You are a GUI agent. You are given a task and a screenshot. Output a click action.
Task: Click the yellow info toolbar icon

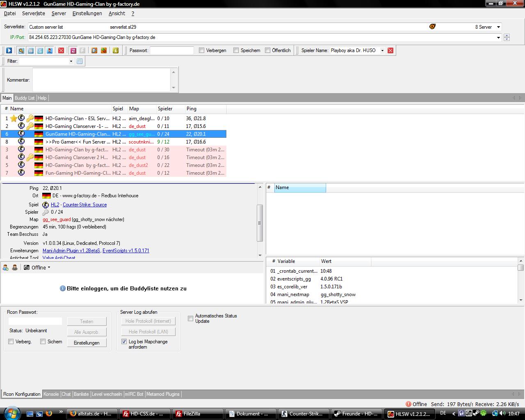(116, 50)
